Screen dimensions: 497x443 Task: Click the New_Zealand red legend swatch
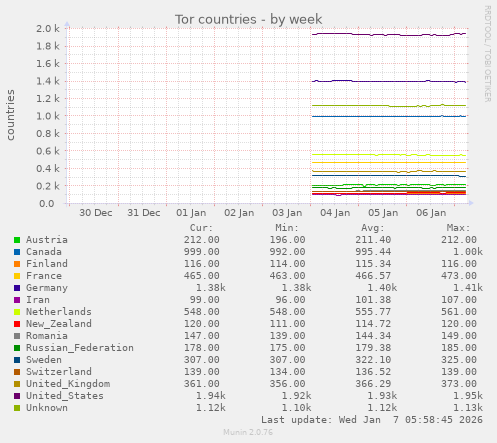17,324
